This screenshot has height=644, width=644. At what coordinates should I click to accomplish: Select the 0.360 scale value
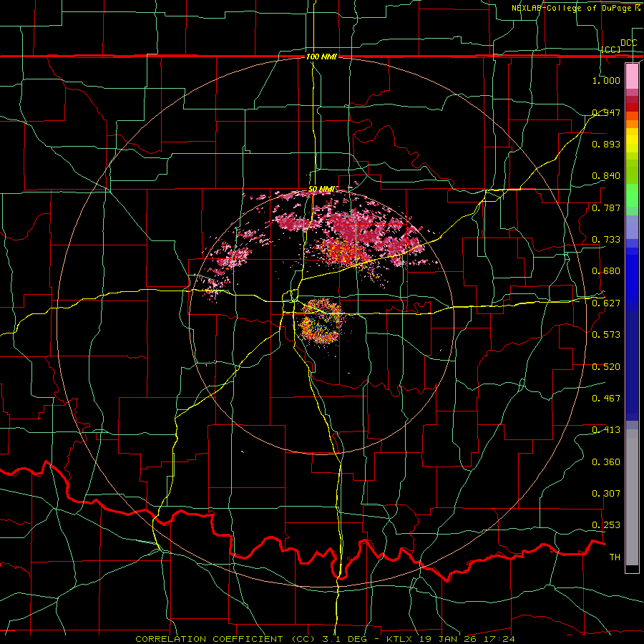pos(606,462)
